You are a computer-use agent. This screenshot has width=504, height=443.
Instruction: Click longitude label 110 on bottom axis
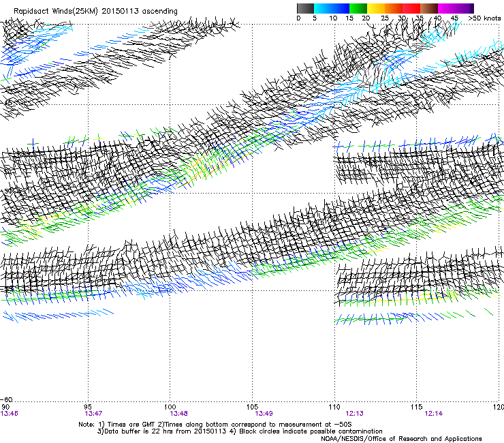pos(334,407)
